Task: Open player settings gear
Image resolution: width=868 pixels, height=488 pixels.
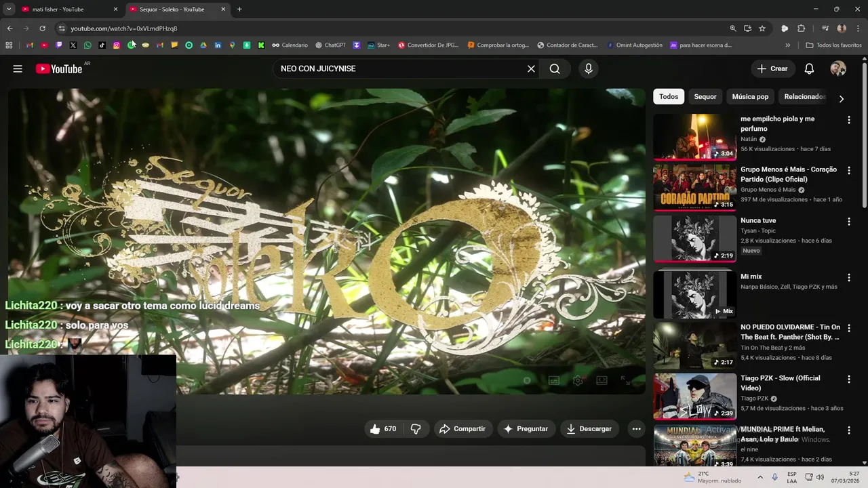Action: tap(578, 380)
